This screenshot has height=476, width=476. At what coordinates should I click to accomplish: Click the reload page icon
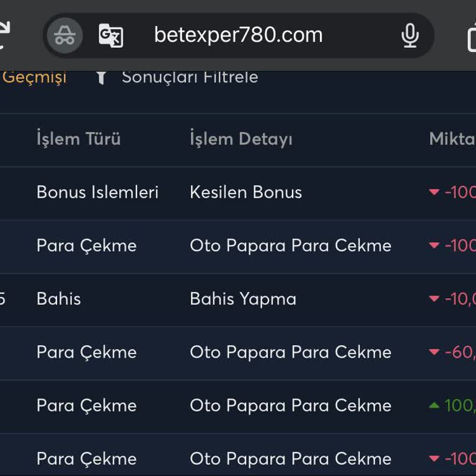(4, 35)
